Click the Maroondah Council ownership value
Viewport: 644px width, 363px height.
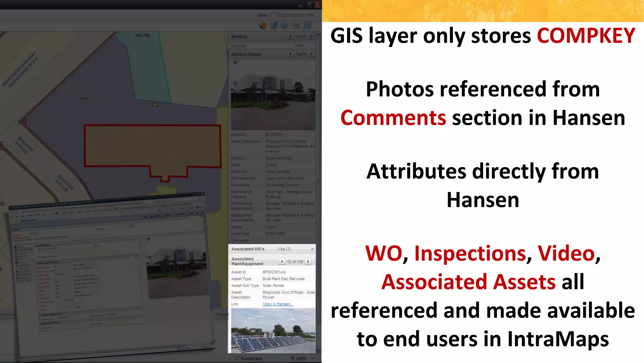(x=282, y=185)
